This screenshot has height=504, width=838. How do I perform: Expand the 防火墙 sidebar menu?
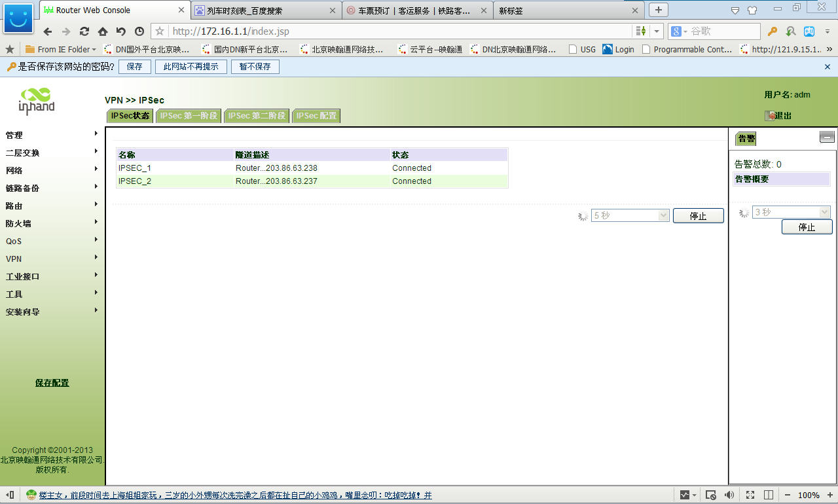pos(52,223)
